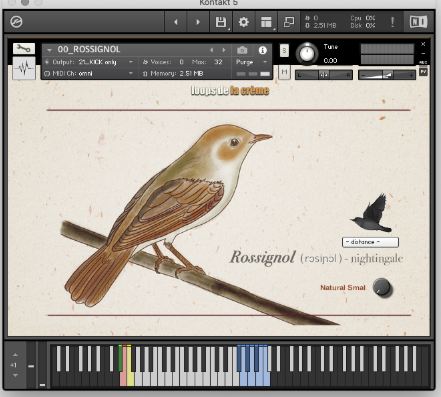Viewport: 441px width, 397px height.
Task: Click the green key on keyboard
Action: tap(120, 359)
